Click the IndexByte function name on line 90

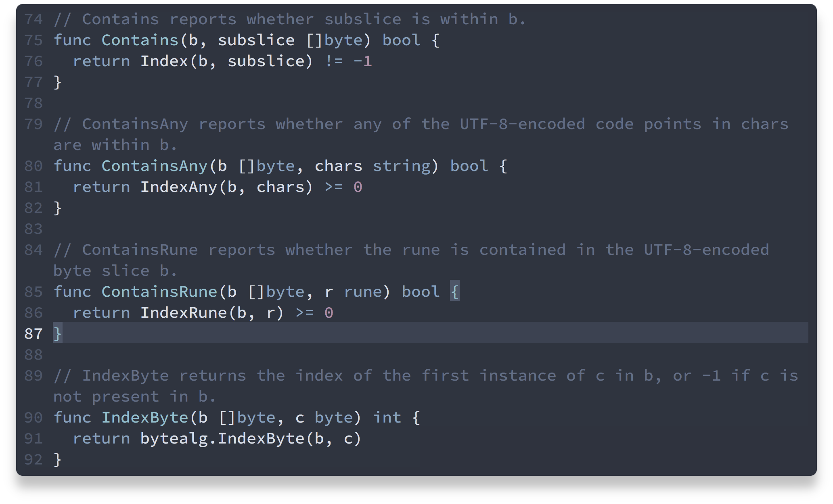[x=144, y=417]
